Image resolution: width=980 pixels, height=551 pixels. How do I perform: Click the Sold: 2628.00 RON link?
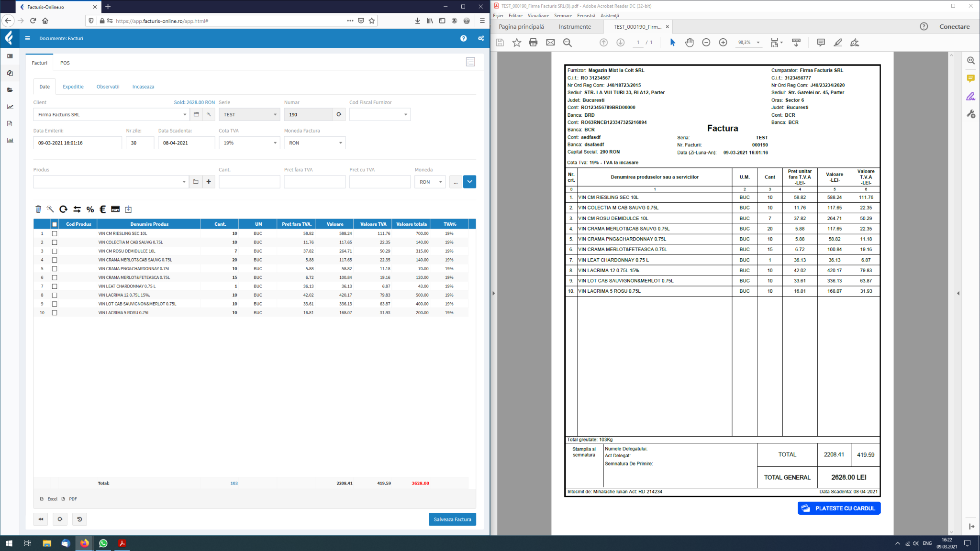194,102
